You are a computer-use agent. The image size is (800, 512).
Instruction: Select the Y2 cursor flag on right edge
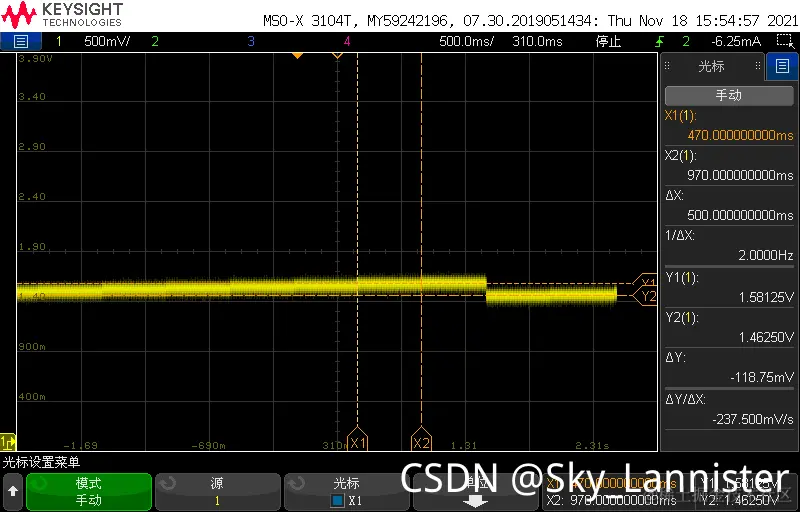click(x=645, y=296)
